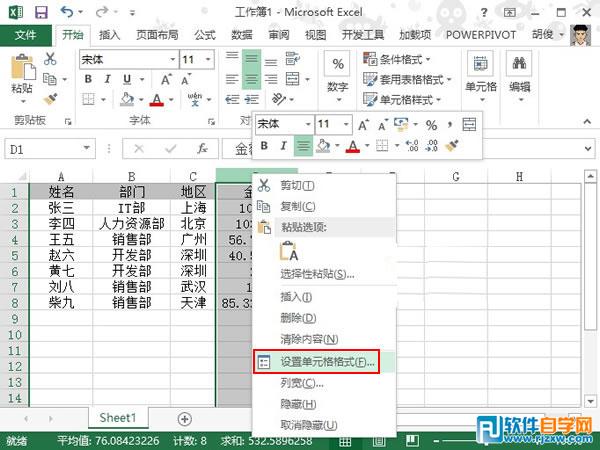The image size is (600, 450).
Task: Click the 文件 button
Action: click(x=25, y=35)
